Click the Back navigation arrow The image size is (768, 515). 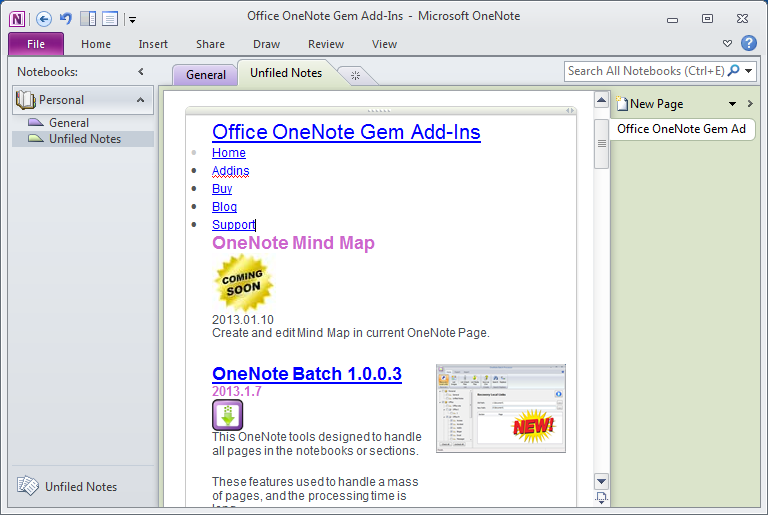point(44,19)
